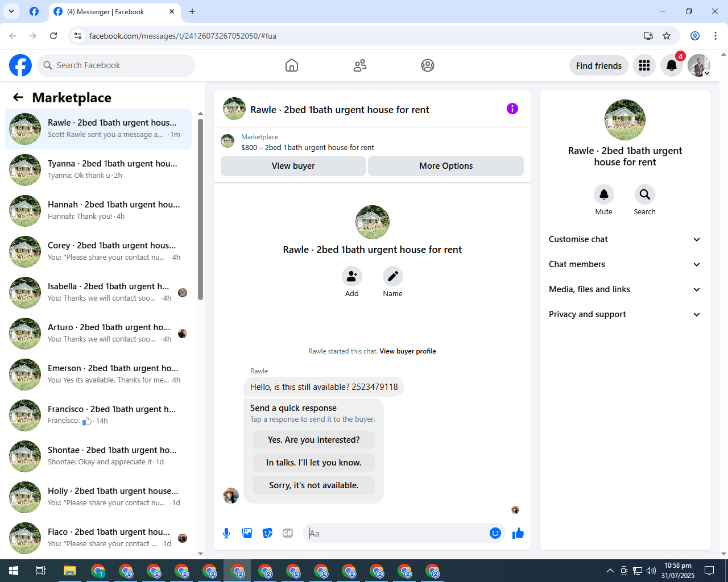Click the voice clip microphone icon
This screenshot has height=582, width=728.
click(x=226, y=533)
